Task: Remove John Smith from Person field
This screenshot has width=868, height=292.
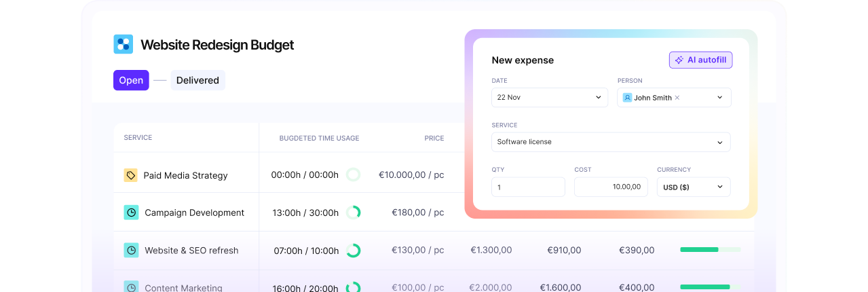Action: 677,98
